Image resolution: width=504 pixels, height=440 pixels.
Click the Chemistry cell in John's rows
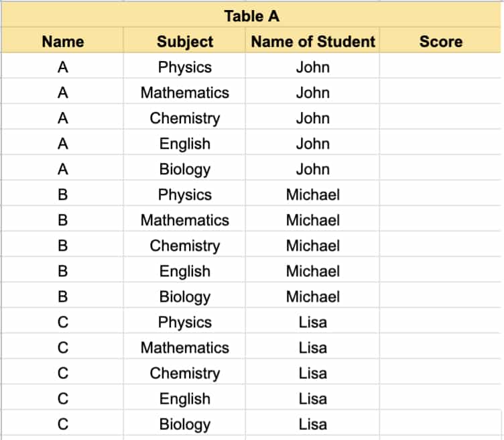coord(184,117)
